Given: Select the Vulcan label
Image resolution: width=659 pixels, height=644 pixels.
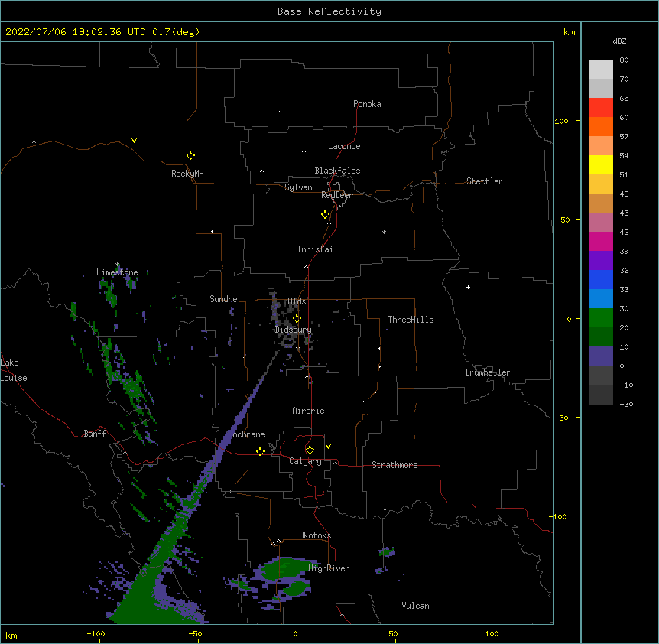Looking at the screenshot, I should 415,606.
